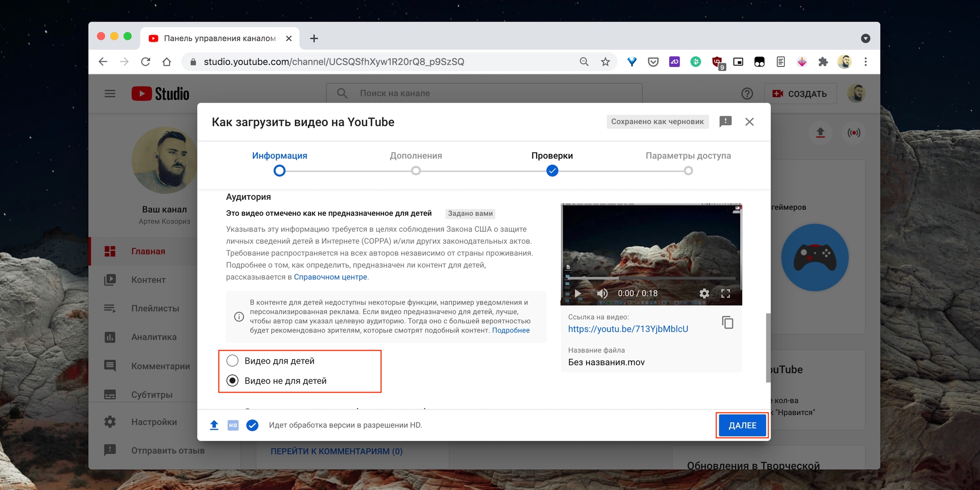Copy the video link with copy icon
The image size is (980, 490).
[728, 323]
